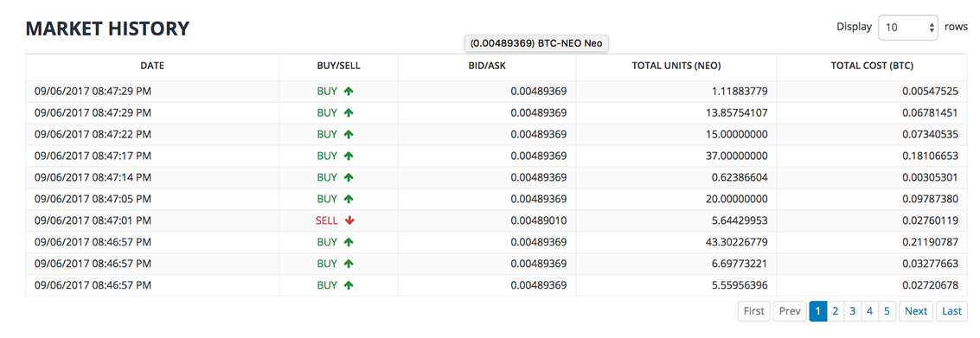The width and height of the screenshot is (980, 338).
Task: Click total units 15.00000000
Action: coord(737,134)
